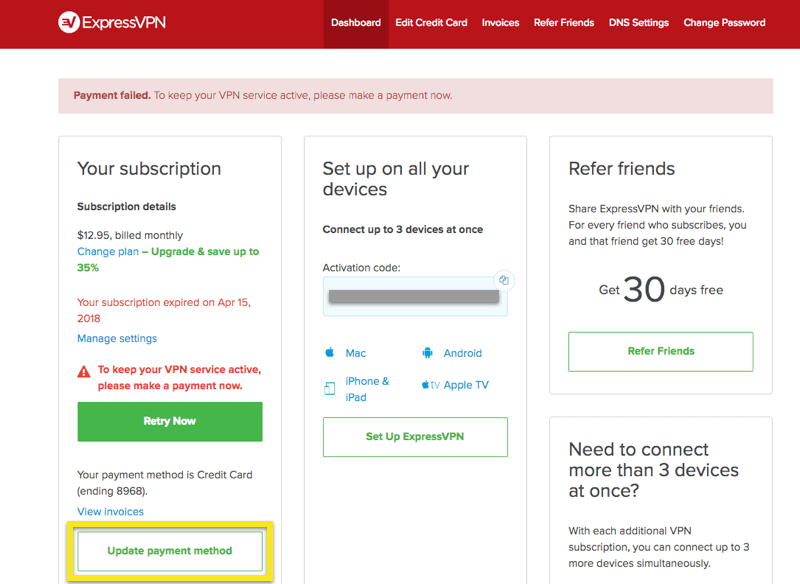Screen dimensions: 800x584
Task: Click the Subscription details label
Action: [127, 207]
